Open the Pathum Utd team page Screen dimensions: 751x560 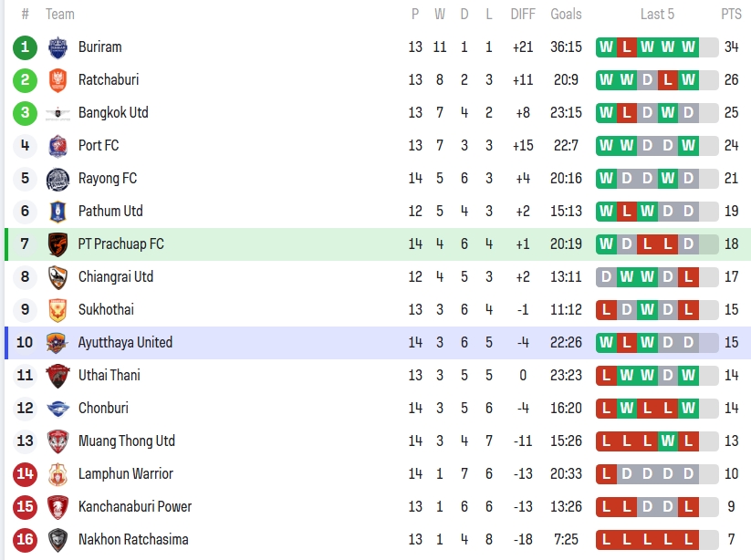click(110, 212)
